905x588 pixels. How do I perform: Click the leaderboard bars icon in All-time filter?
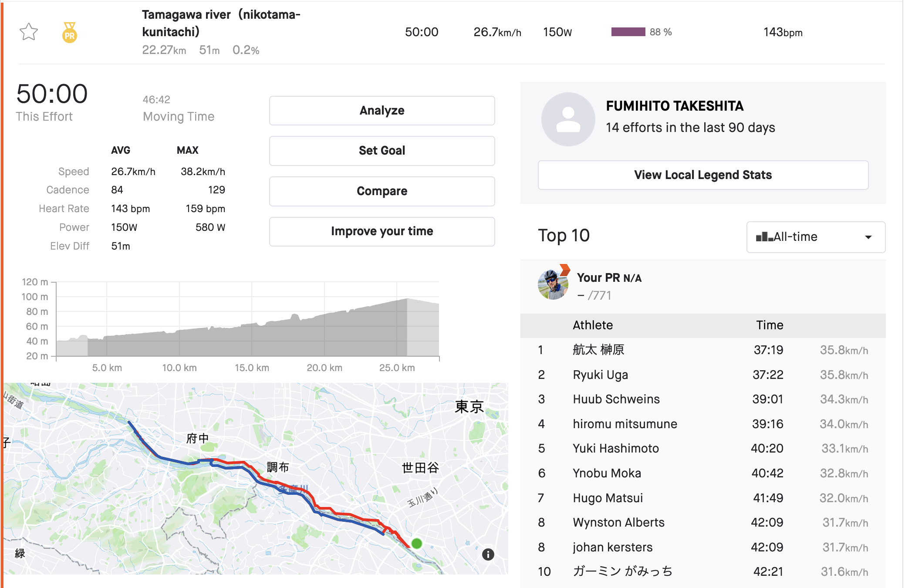pyautogui.click(x=764, y=237)
